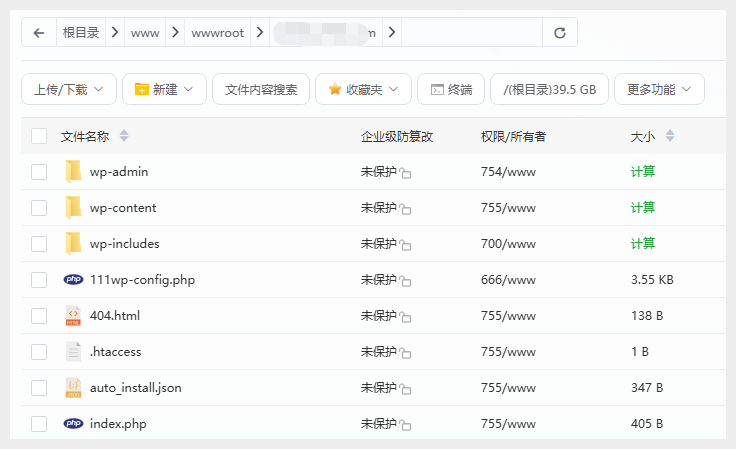Click the back arrow in path bar
736x449 pixels.
[39, 33]
